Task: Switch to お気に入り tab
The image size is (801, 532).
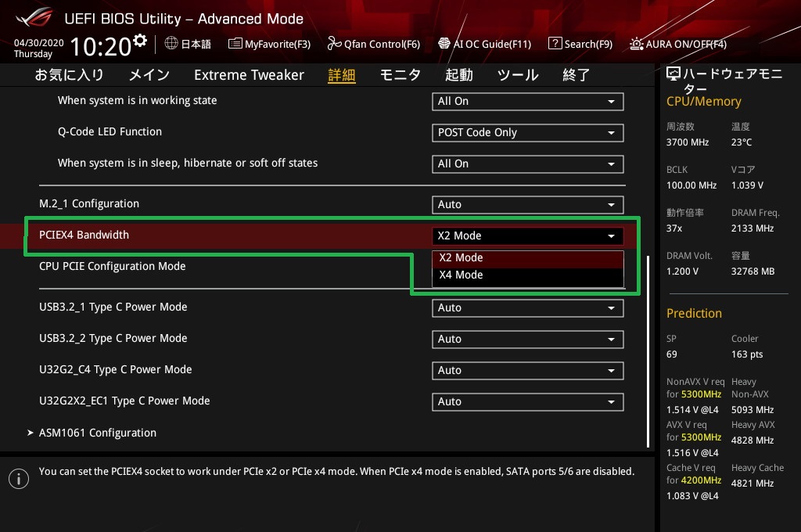Action: click(70, 75)
